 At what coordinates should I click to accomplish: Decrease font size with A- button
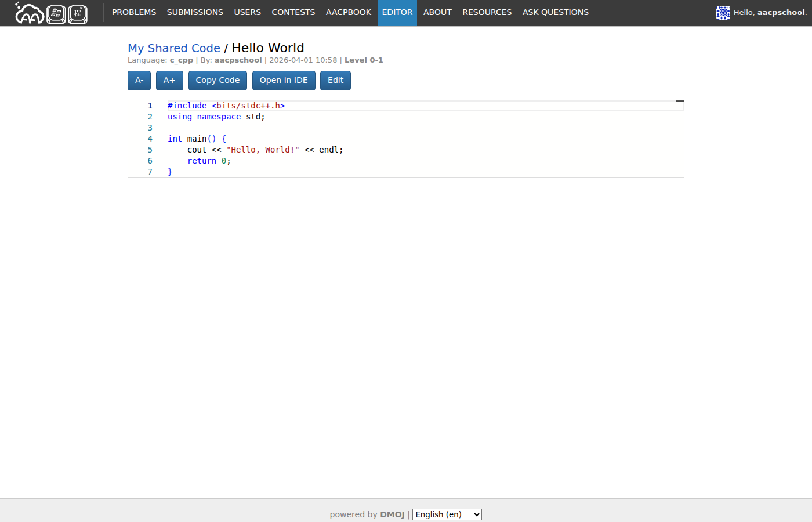coord(139,81)
